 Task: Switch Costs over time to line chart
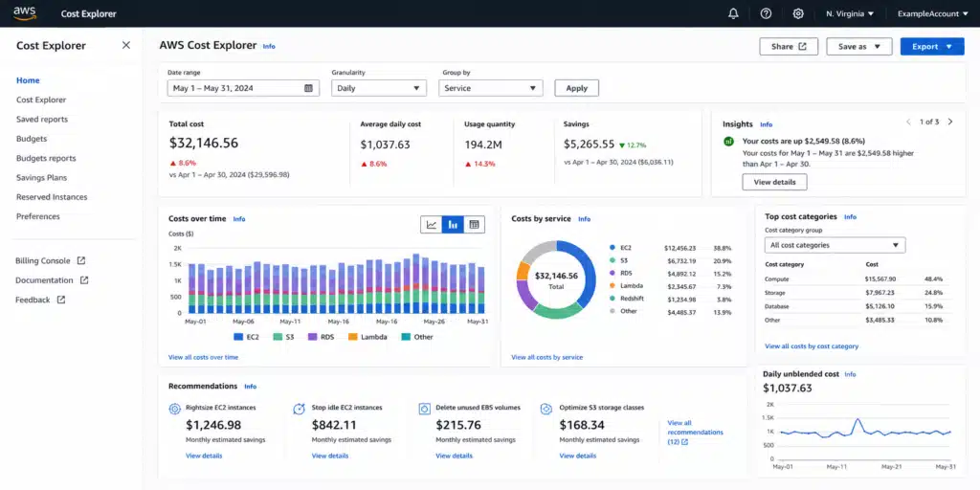point(432,224)
